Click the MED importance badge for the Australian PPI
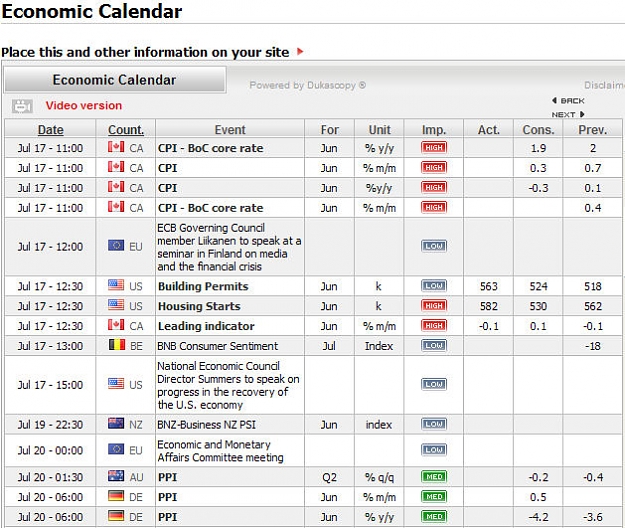This screenshot has height=528, width=625. tap(434, 477)
